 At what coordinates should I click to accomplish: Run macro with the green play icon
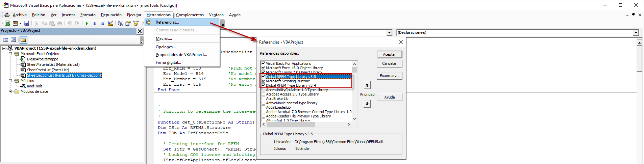pyautogui.click(x=87, y=23)
